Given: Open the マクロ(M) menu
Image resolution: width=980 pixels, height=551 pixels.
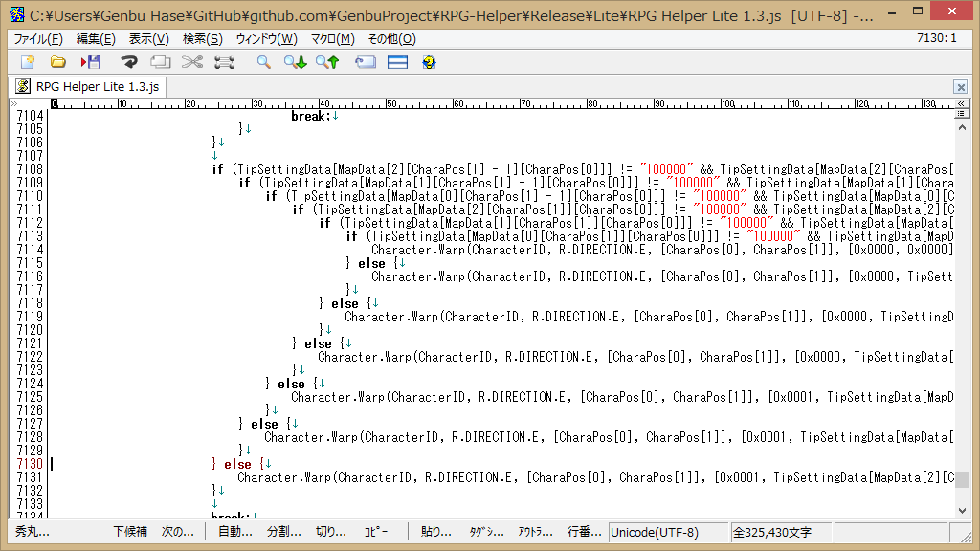Looking at the screenshot, I should [333, 39].
